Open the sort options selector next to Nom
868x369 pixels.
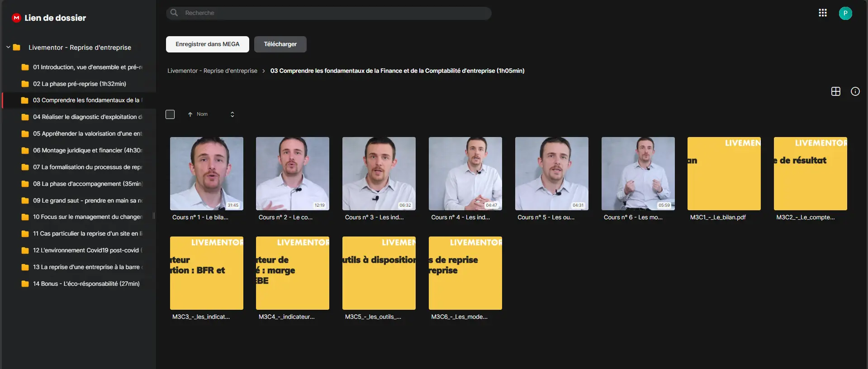coord(232,114)
